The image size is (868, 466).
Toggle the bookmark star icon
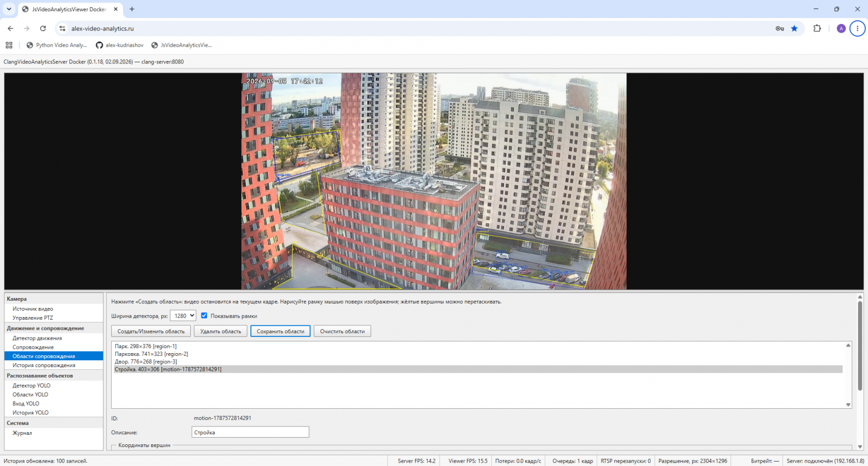(x=795, y=28)
